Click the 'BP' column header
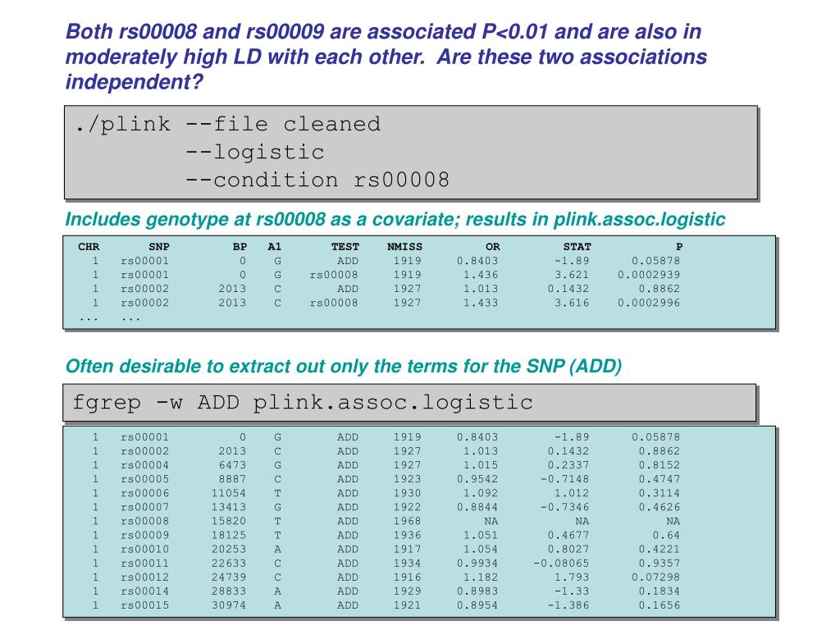 (x=240, y=247)
